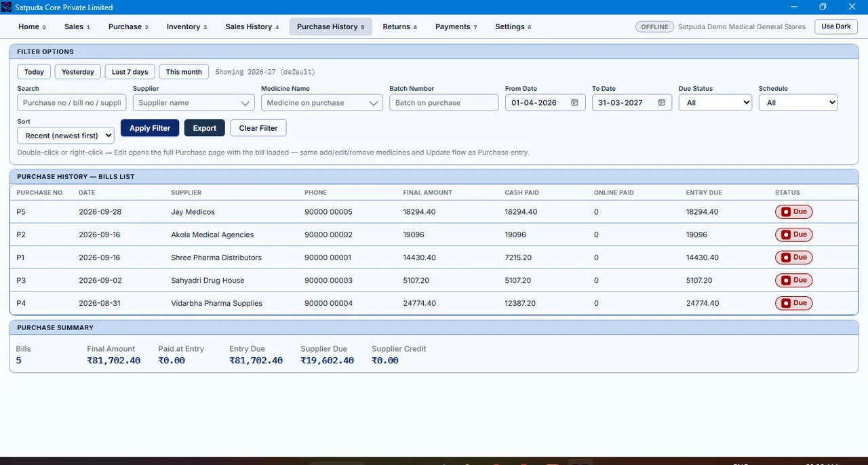Click the Batch on purchase field
Viewport: 868px width, 465px height.
point(443,103)
